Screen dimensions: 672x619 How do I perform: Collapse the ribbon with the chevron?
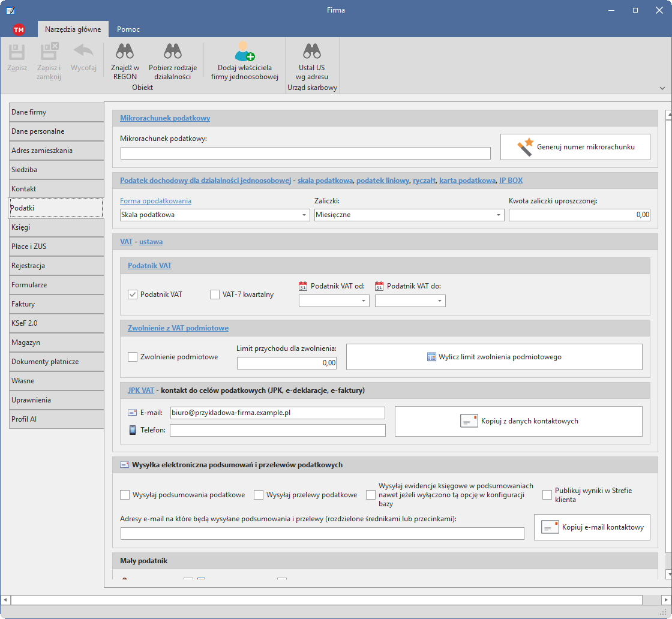coord(662,88)
